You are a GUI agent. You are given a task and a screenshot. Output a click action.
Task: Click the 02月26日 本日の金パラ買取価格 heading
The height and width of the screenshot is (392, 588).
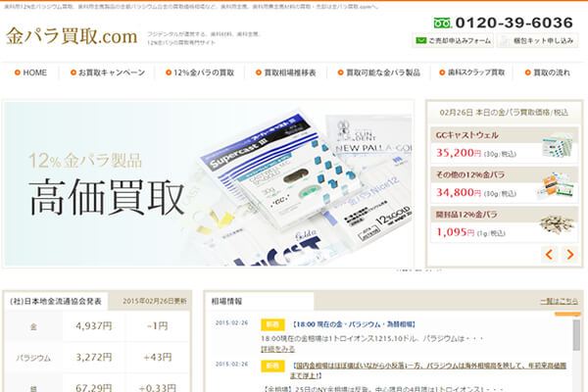pos(504,112)
